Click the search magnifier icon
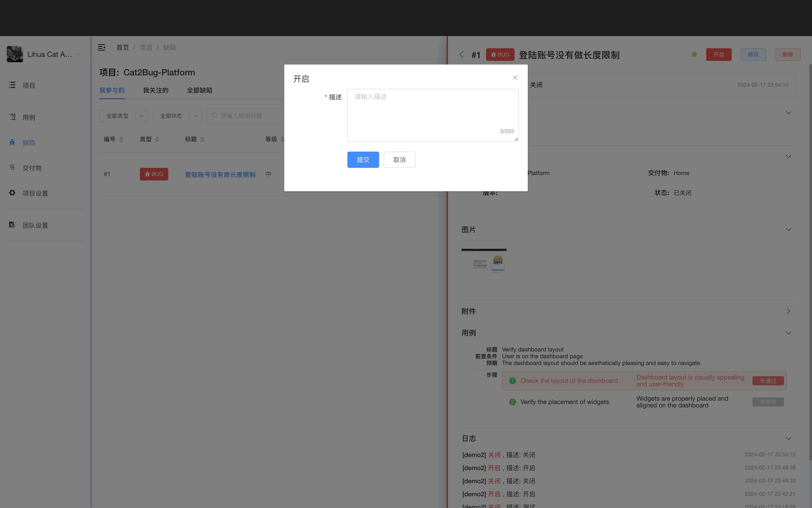Image resolution: width=812 pixels, height=508 pixels. (x=214, y=115)
